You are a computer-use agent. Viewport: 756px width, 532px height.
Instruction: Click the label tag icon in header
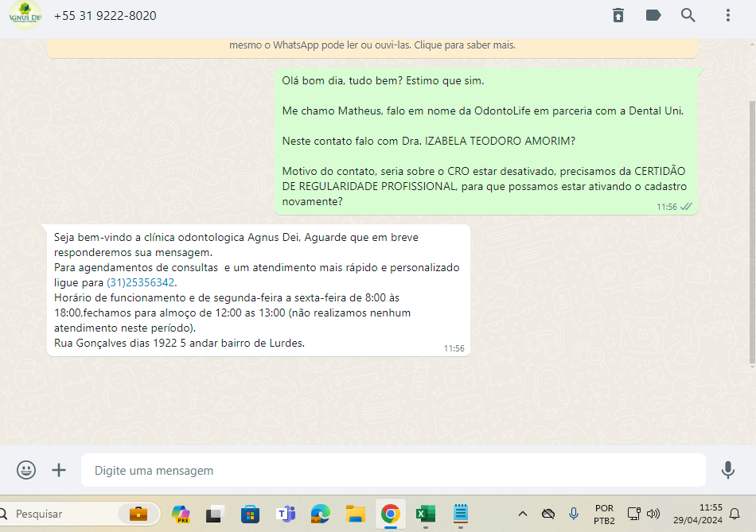click(653, 15)
